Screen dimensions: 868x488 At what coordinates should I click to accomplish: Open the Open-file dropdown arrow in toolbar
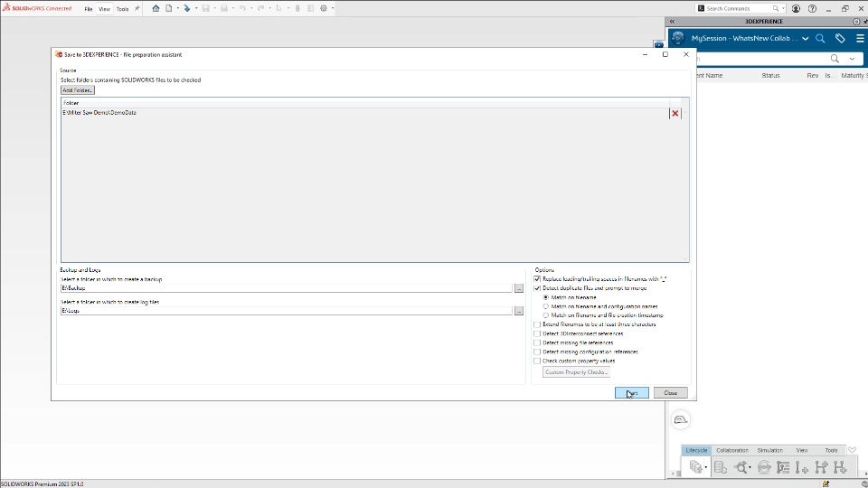point(196,8)
